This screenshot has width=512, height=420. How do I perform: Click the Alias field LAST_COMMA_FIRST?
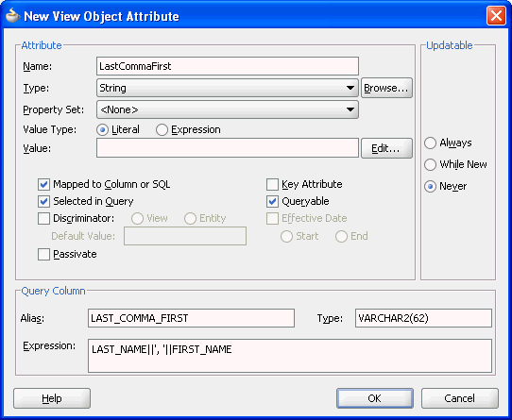[191, 318]
